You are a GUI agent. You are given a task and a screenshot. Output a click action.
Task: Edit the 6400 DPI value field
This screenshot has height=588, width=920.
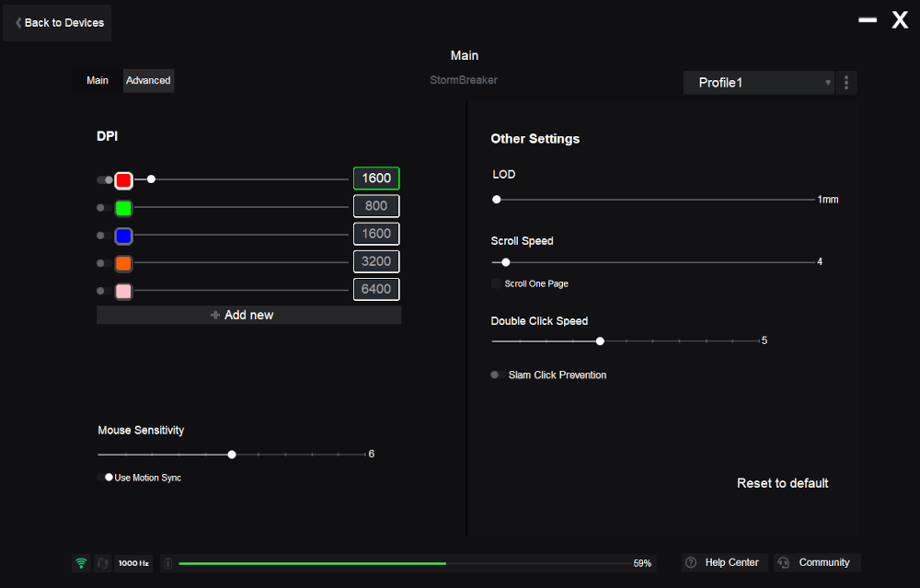click(x=376, y=289)
